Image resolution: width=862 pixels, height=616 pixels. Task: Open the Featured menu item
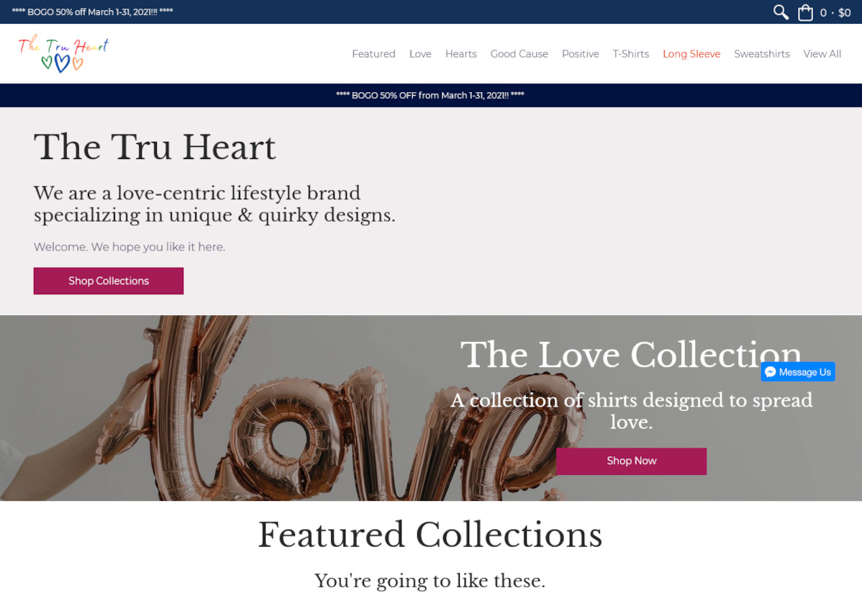click(374, 54)
